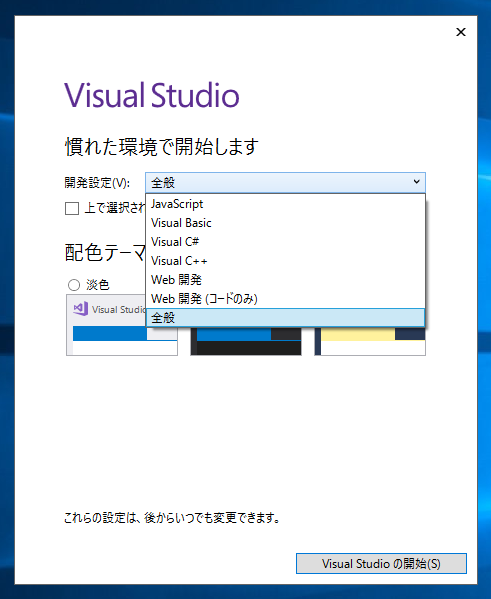Click the blue theme preview with yellow bar
491x599 pixels.
[x=370, y=341]
